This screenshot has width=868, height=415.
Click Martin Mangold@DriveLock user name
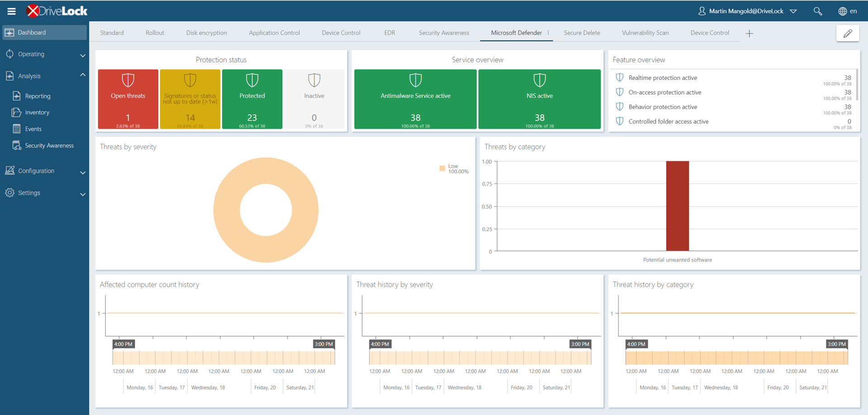[x=746, y=11]
